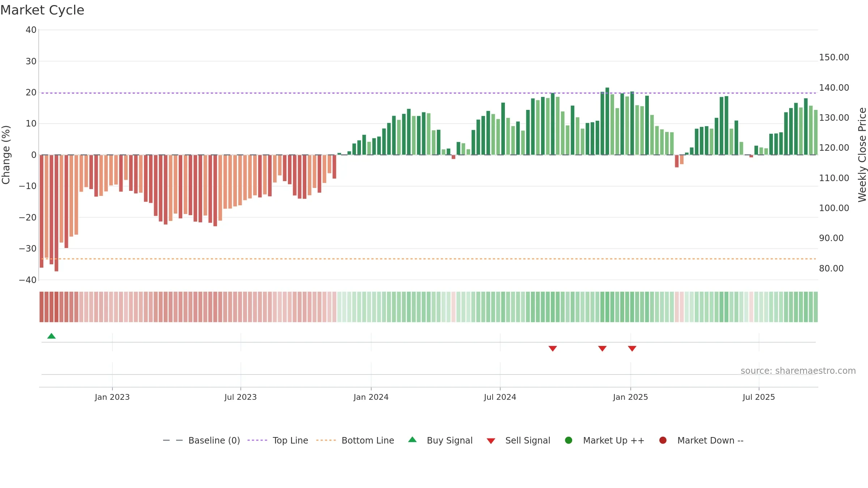Click the '−40' tick on the left axis
The image size is (868, 488).
(28, 280)
